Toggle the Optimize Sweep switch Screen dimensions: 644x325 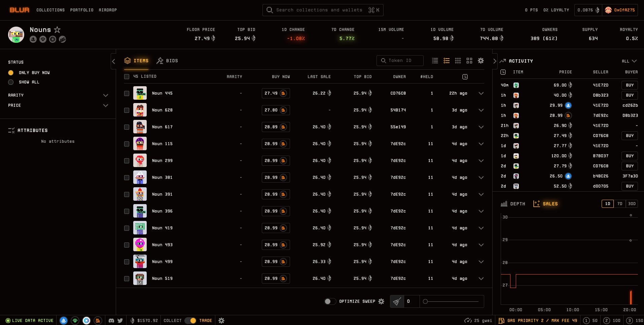point(330,301)
